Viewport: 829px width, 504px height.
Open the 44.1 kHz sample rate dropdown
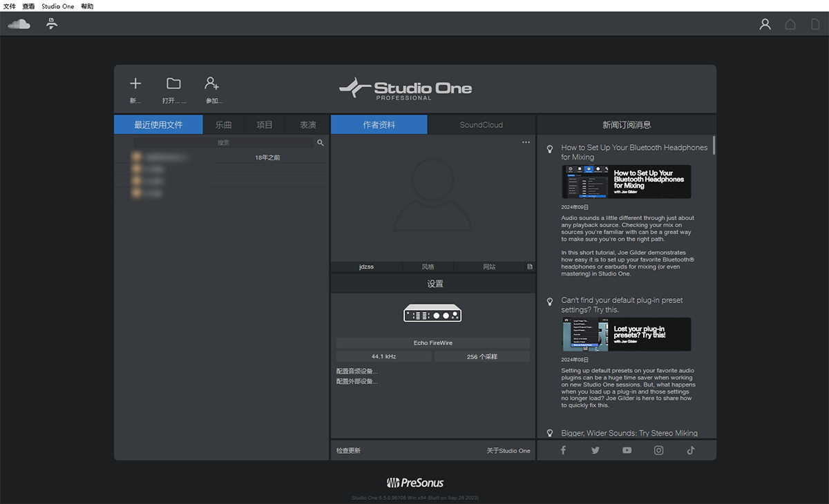384,357
